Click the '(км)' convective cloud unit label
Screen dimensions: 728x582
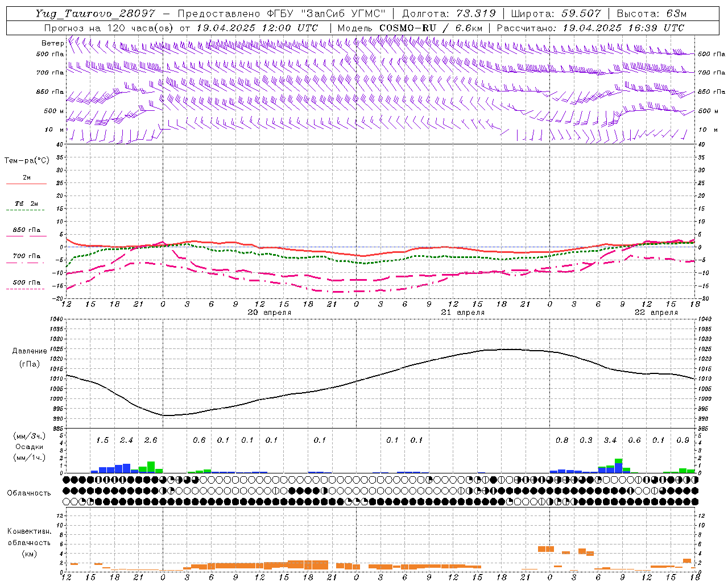(29, 554)
